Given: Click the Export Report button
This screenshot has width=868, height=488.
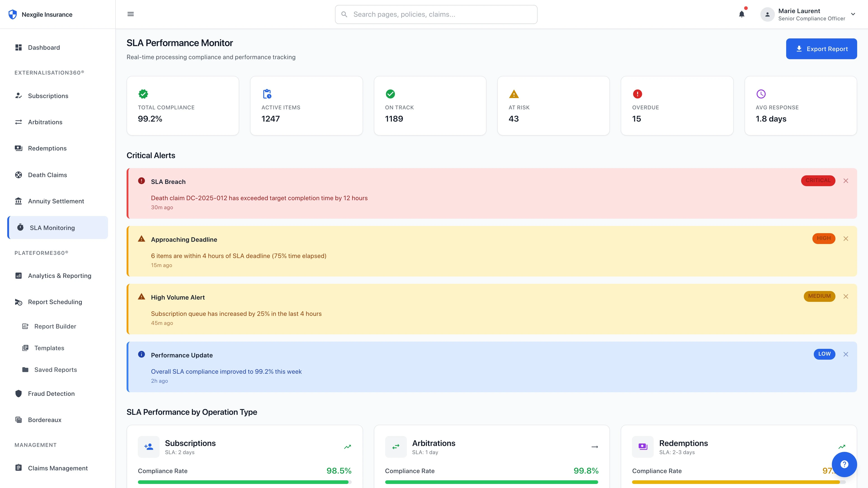Looking at the screenshot, I should click(821, 49).
